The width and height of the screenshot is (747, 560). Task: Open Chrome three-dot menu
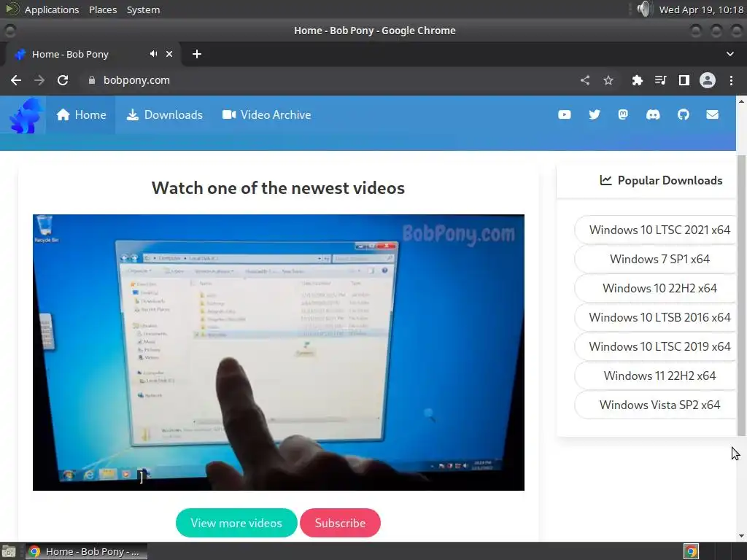(731, 80)
